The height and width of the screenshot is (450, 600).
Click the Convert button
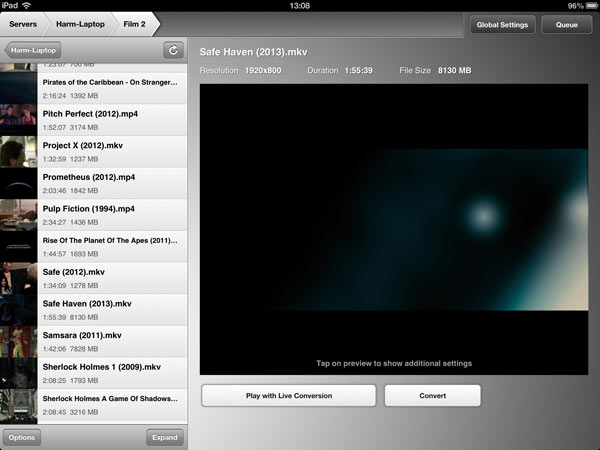[432, 395]
